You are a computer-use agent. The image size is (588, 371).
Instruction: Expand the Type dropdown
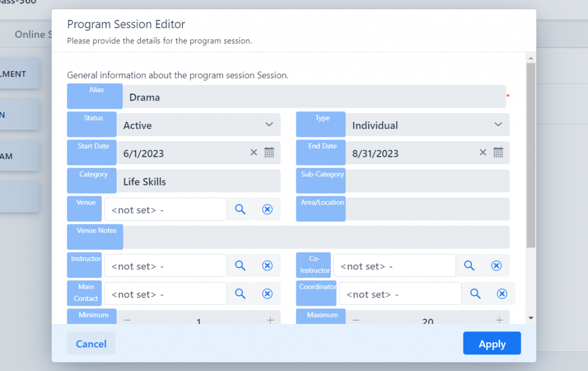427,125
